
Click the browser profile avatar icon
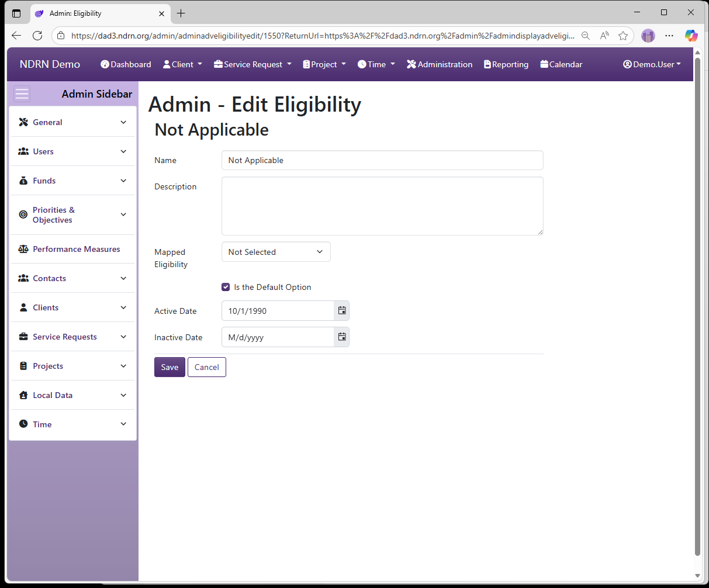(x=648, y=36)
